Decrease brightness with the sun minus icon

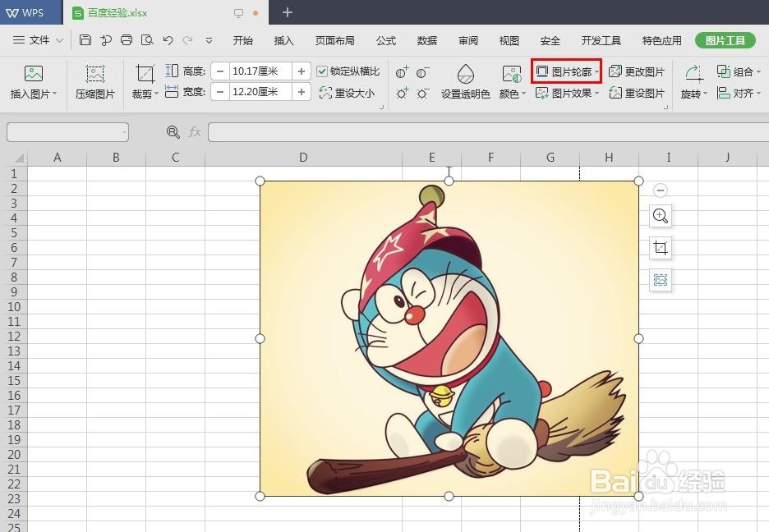coord(422,93)
